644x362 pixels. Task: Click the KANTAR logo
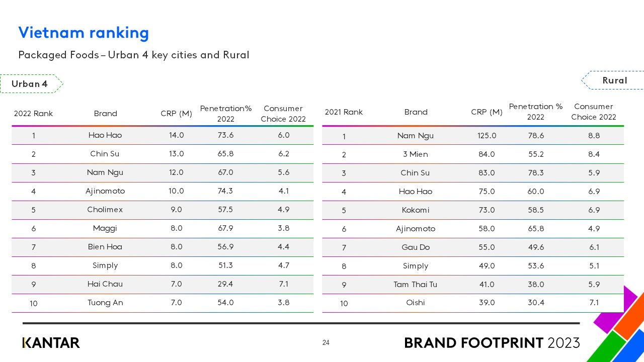pos(51,343)
